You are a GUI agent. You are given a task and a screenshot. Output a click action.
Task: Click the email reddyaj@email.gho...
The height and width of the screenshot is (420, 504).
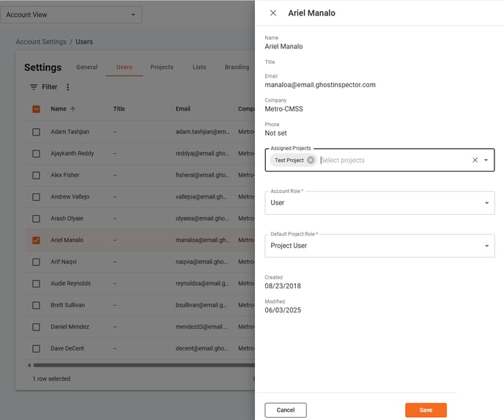pyautogui.click(x=202, y=153)
